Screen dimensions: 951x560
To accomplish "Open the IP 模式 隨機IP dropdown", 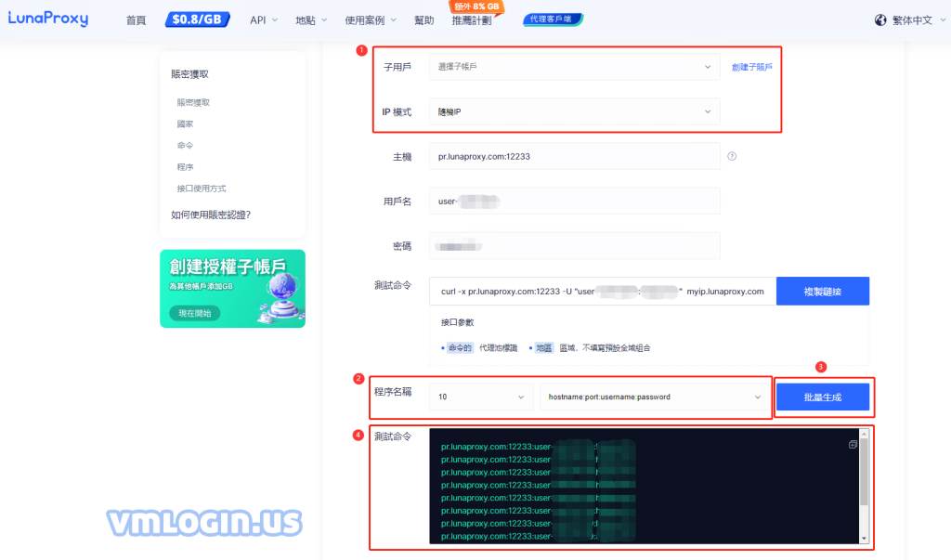I will pyautogui.click(x=574, y=111).
